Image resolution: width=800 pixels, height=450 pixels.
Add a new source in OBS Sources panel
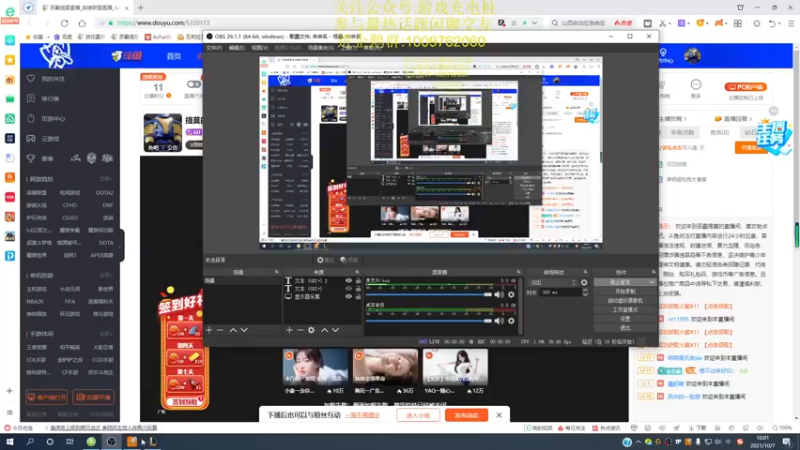point(289,330)
